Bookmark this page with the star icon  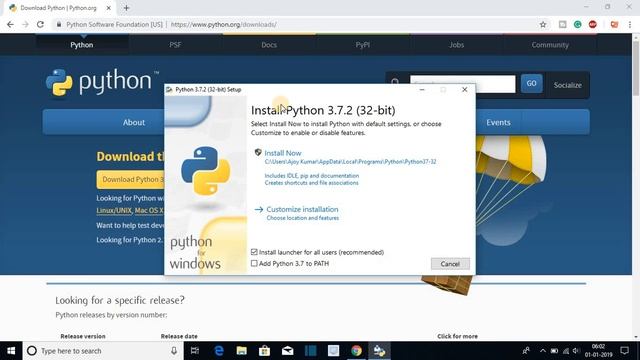point(543,24)
